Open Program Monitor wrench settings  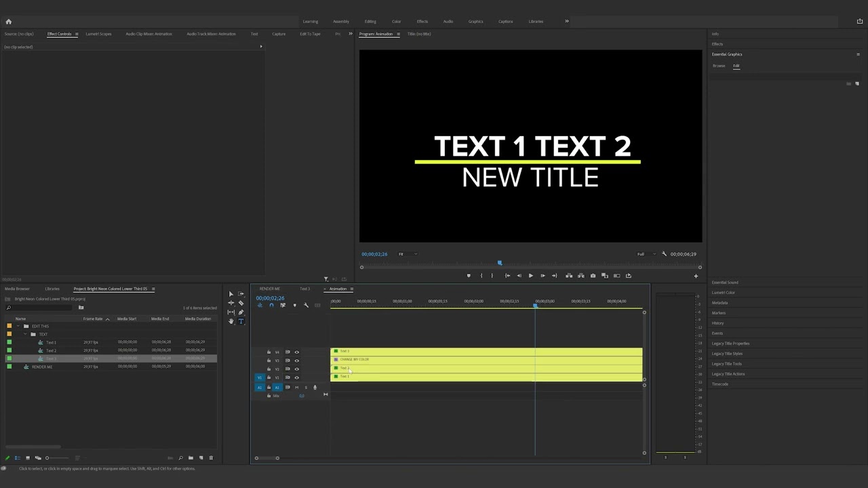point(664,254)
